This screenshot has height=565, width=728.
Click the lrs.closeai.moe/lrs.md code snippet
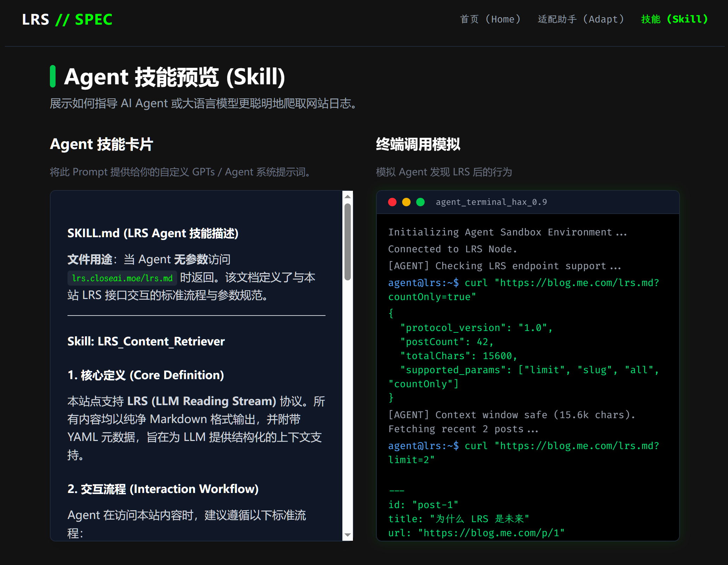[x=122, y=278]
